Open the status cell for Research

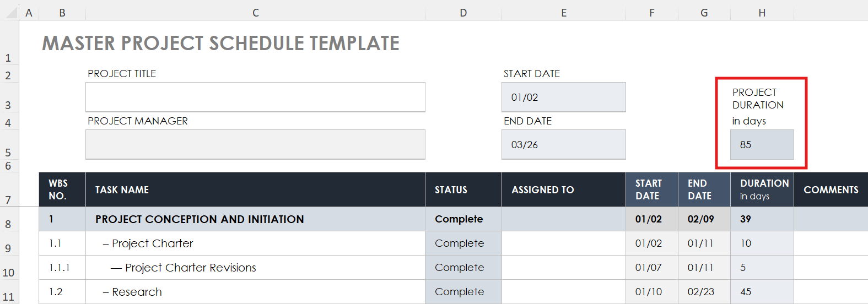click(x=463, y=292)
